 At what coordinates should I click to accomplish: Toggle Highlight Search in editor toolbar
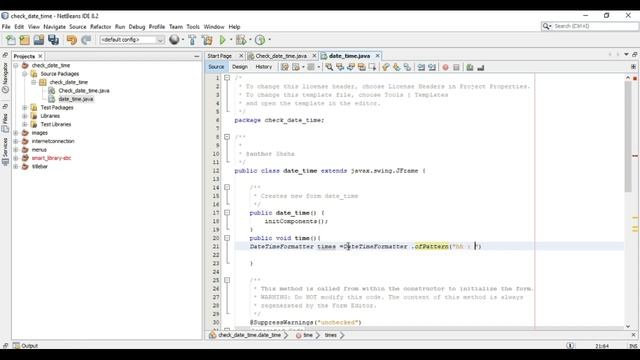coord(362,67)
